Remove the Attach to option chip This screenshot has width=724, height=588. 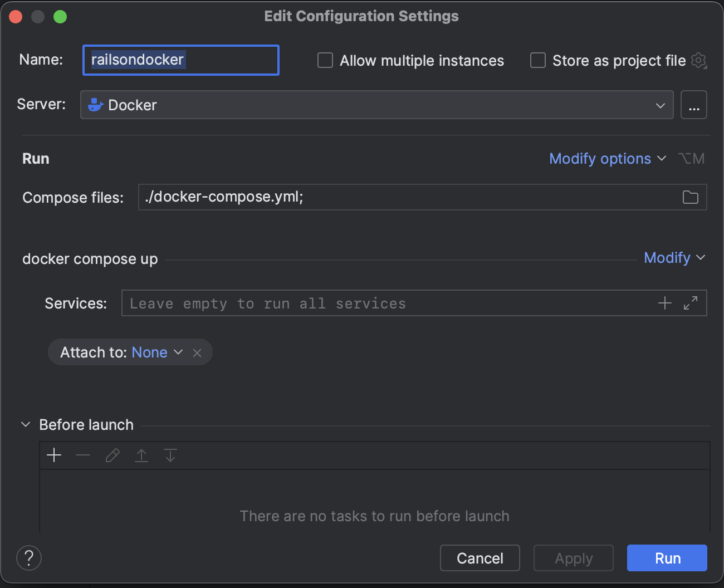[197, 352]
